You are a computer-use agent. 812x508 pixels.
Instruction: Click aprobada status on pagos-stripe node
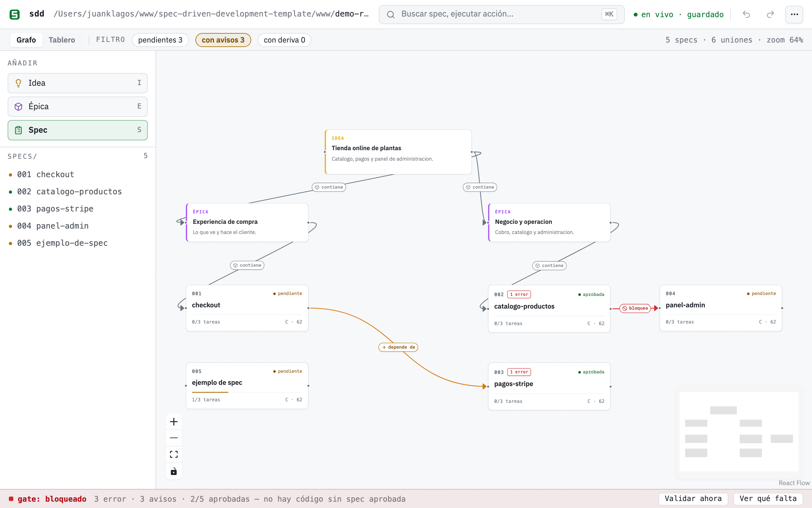point(591,372)
